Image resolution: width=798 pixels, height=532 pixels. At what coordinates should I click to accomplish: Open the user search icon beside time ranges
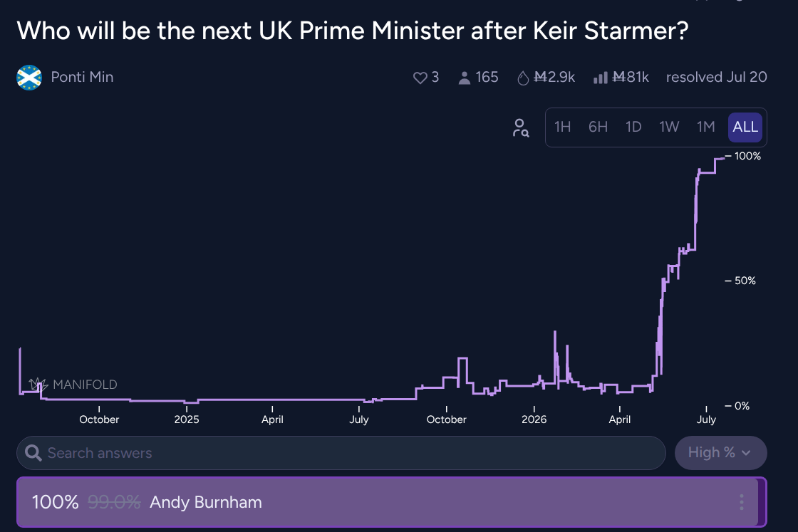point(521,127)
